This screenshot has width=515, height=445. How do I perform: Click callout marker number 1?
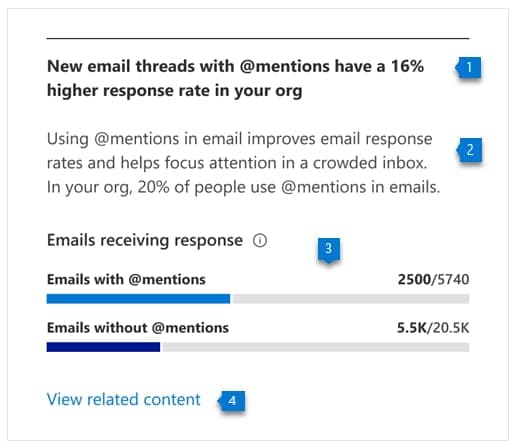(468, 68)
